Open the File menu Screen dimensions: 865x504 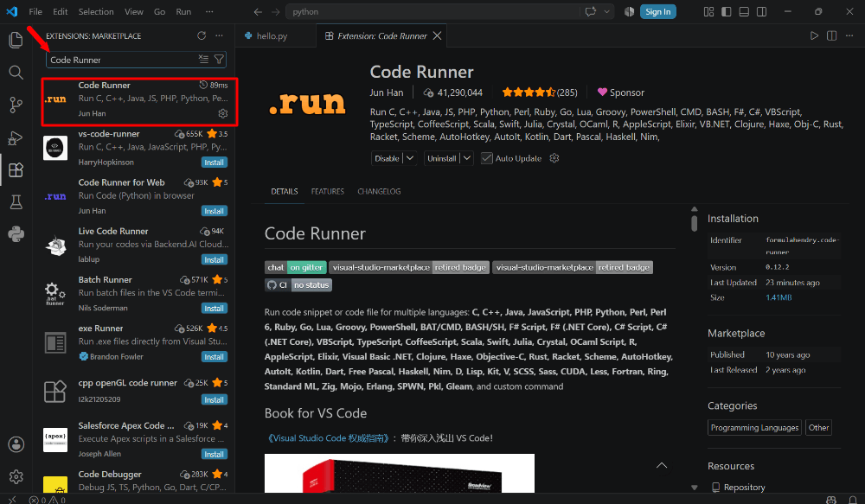[x=35, y=11]
